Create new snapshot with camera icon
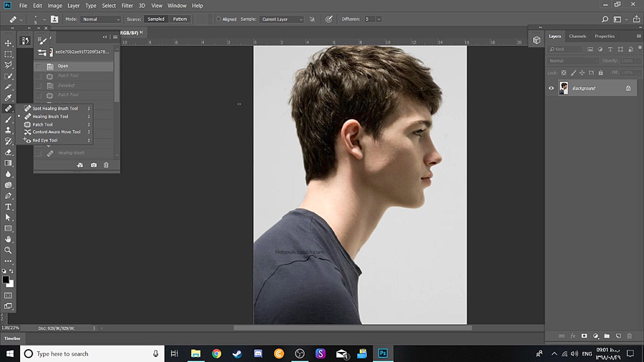 [94, 165]
